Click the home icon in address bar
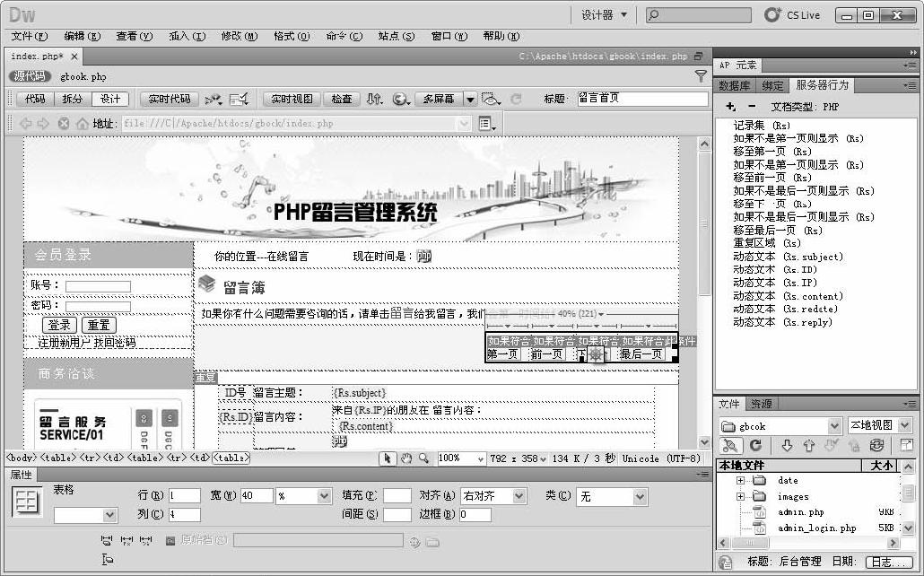This screenshot has height=576, width=924. click(83, 123)
